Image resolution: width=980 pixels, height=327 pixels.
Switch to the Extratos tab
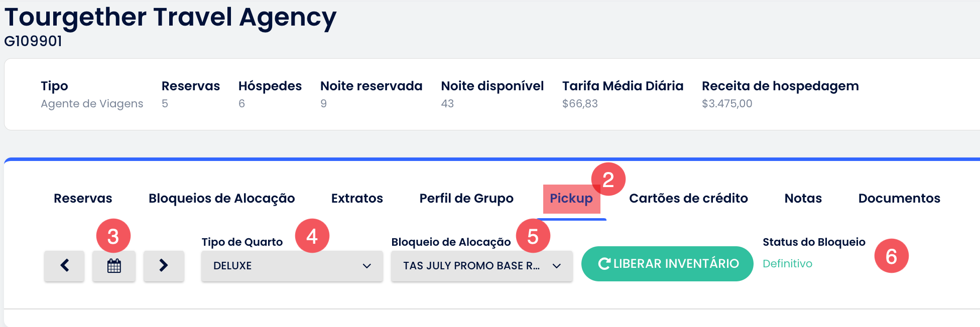pyautogui.click(x=357, y=198)
